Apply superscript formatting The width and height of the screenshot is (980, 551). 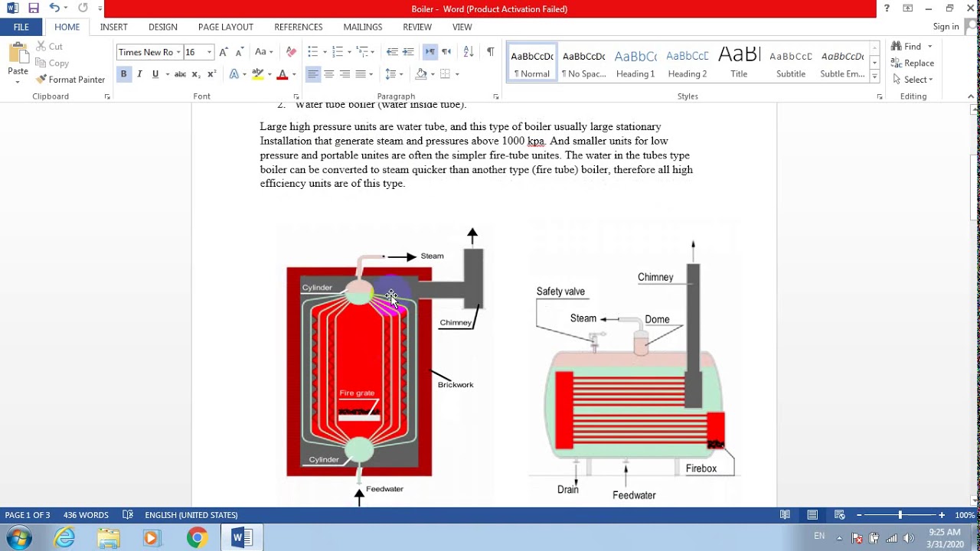coord(212,74)
